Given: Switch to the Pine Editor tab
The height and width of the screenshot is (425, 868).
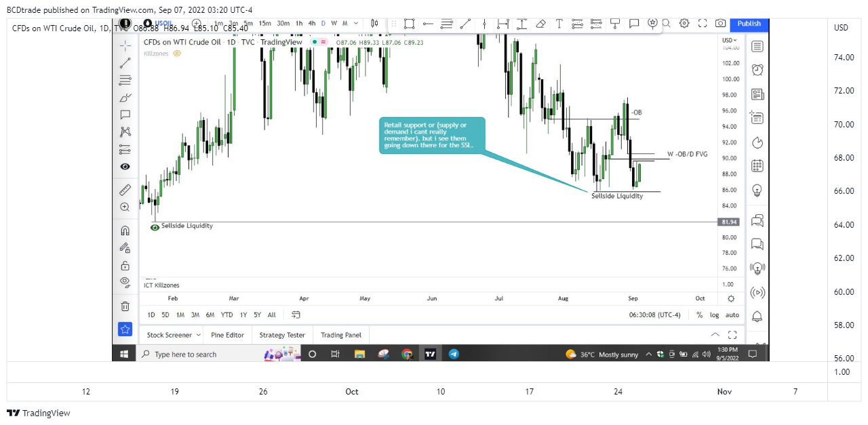Looking at the screenshot, I should [227, 335].
